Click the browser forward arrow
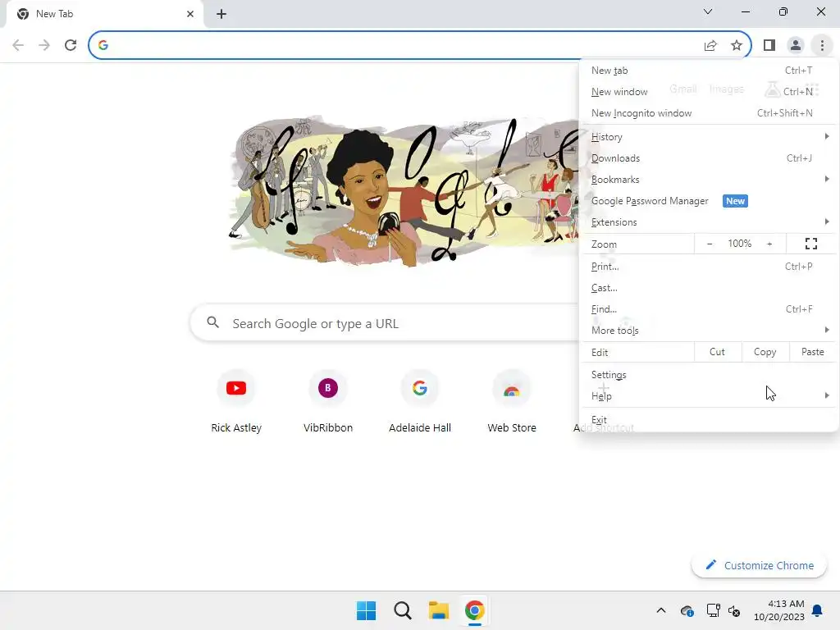The image size is (840, 630). coord(44,45)
